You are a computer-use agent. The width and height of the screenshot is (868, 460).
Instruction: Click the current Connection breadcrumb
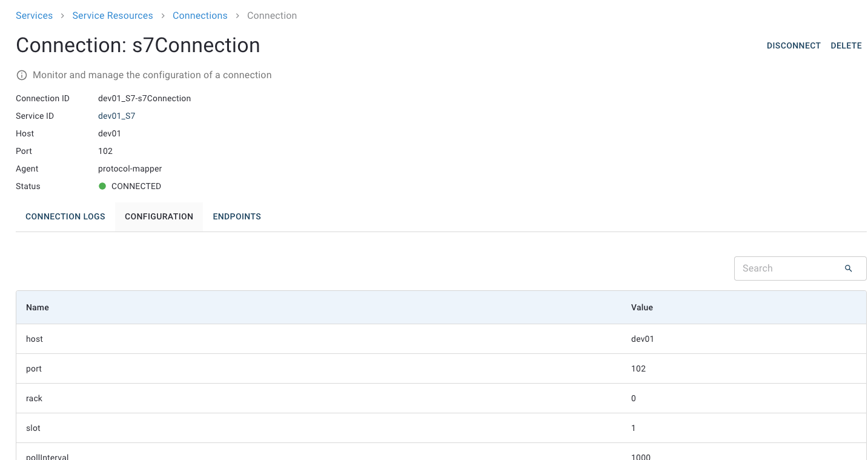point(272,16)
